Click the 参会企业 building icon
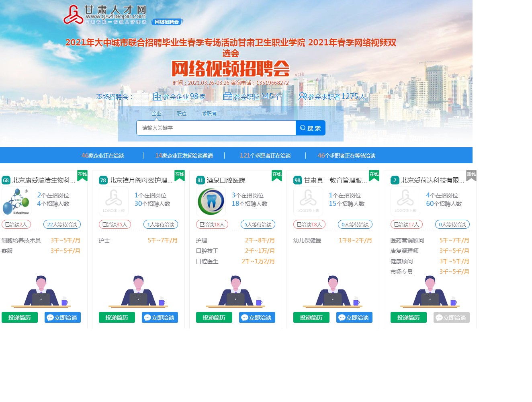The width and height of the screenshot is (532, 402). pyautogui.click(x=157, y=96)
